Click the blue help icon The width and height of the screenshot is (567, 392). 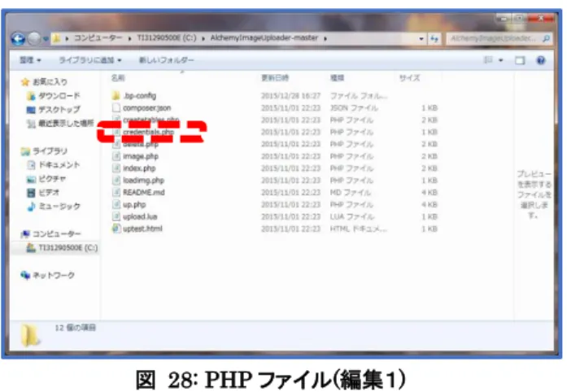541,60
